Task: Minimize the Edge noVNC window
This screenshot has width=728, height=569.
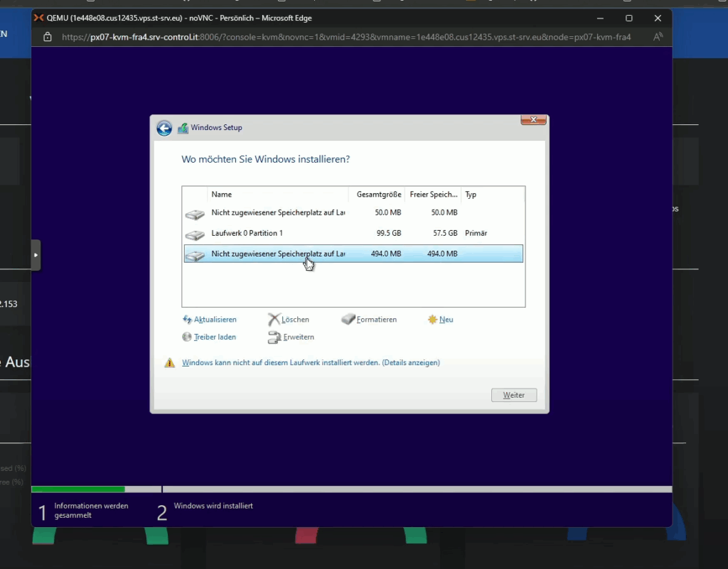Action: tap(600, 18)
